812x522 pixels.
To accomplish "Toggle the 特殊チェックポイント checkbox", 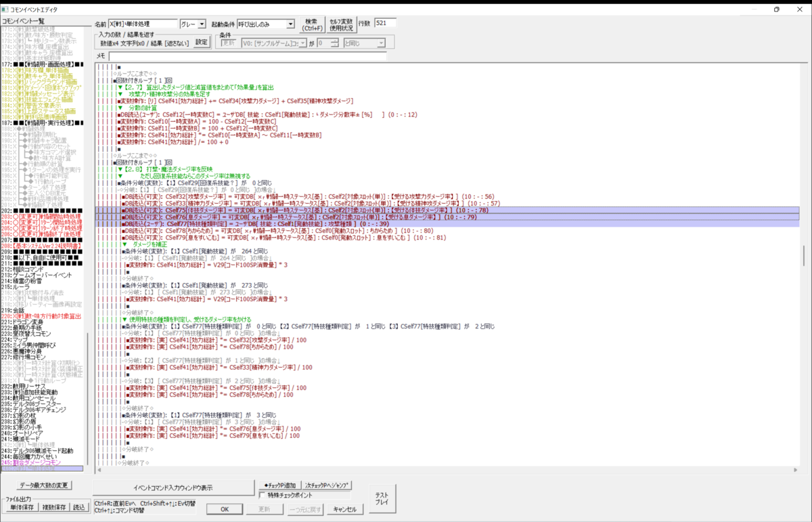I will [263, 496].
